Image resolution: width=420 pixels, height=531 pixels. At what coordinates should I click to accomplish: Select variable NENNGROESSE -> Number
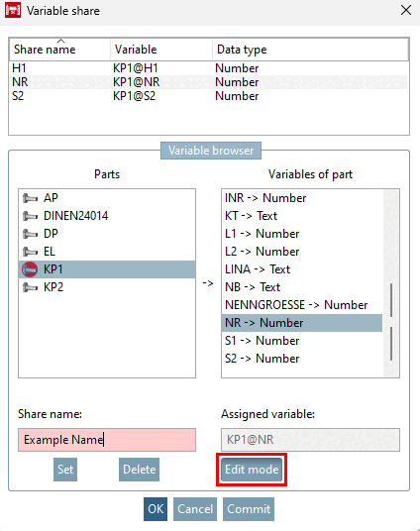[302, 305]
